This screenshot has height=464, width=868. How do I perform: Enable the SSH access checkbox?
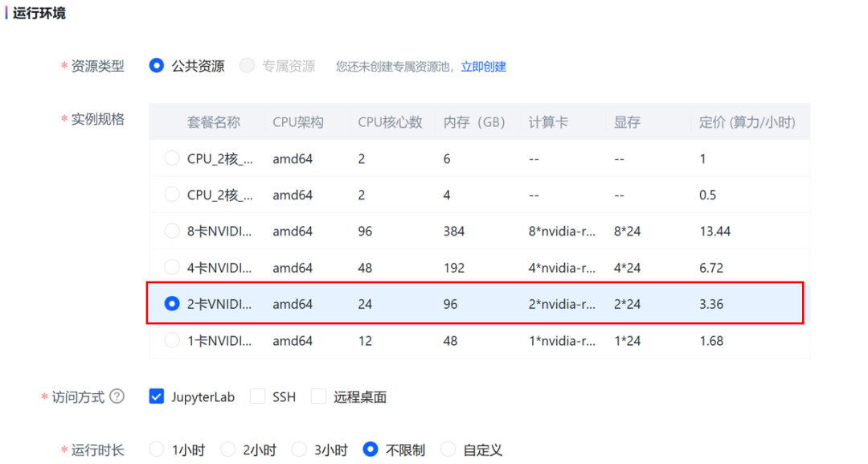[257, 396]
